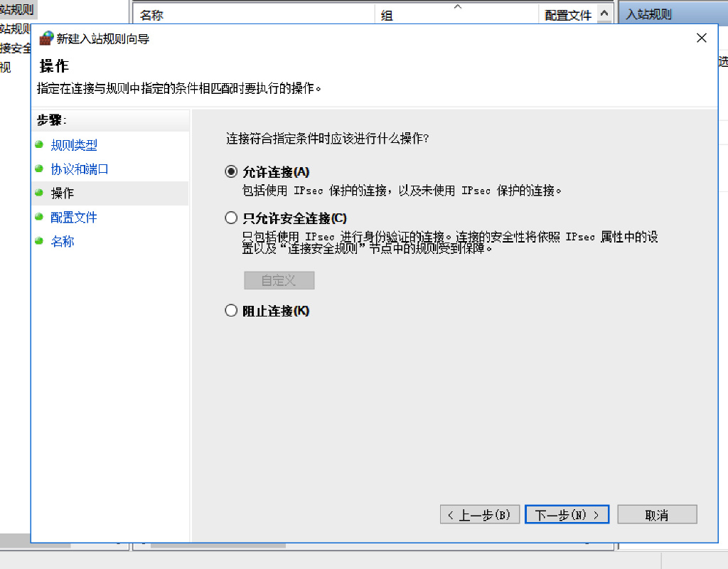Click green bullet next to 配置文件
This screenshot has width=728, height=569.
39,217
